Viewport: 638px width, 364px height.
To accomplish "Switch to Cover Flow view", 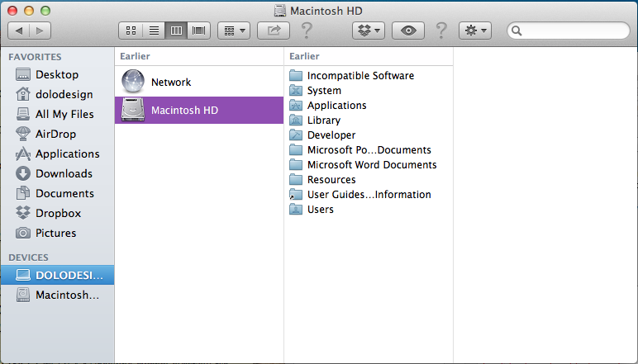I will tap(199, 31).
